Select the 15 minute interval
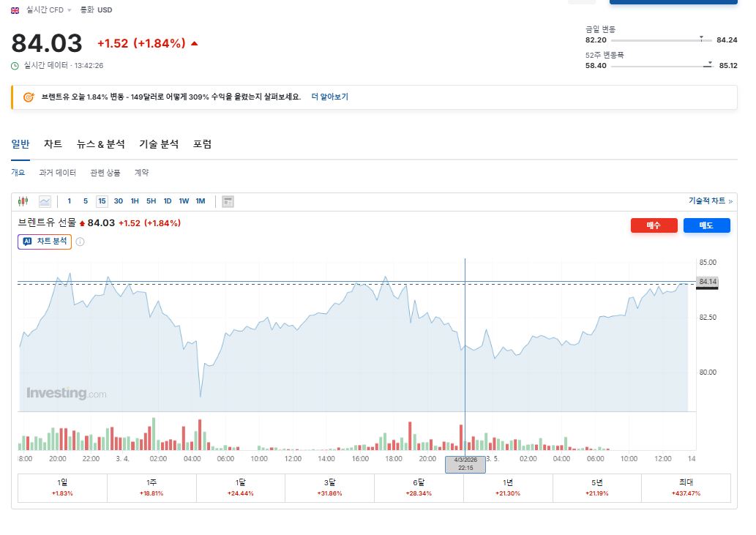This screenshot has width=756, height=535. click(102, 201)
